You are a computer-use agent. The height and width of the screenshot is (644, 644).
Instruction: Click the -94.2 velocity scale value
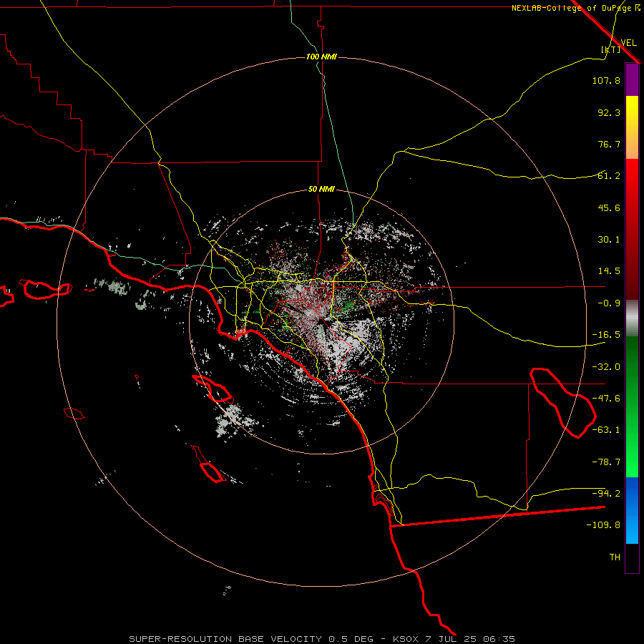(606, 494)
